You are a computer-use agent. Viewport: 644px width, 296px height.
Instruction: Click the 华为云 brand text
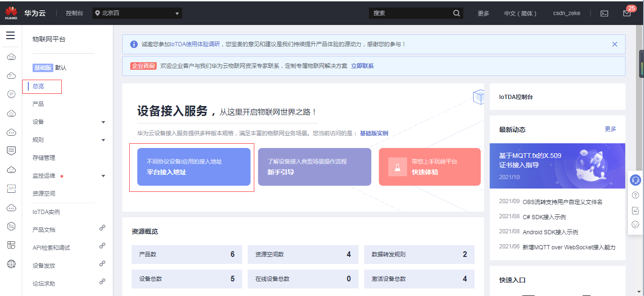pyautogui.click(x=35, y=13)
